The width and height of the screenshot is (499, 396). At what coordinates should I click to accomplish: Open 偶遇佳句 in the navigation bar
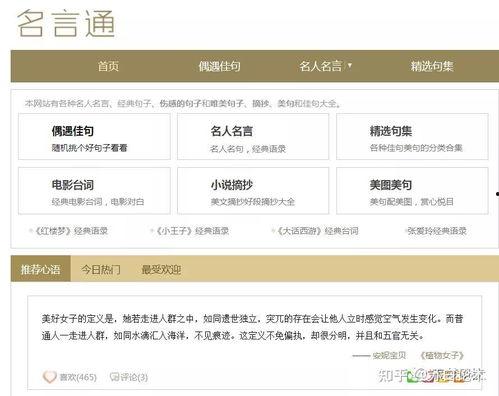(x=219, y=66)
